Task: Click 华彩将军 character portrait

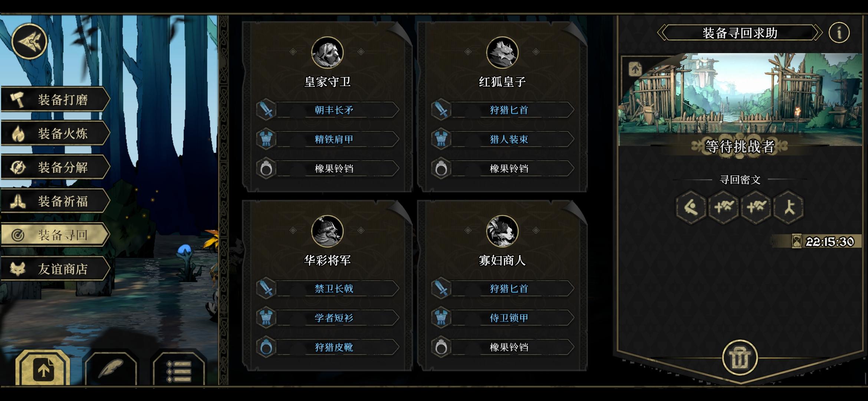Action: 327,231
